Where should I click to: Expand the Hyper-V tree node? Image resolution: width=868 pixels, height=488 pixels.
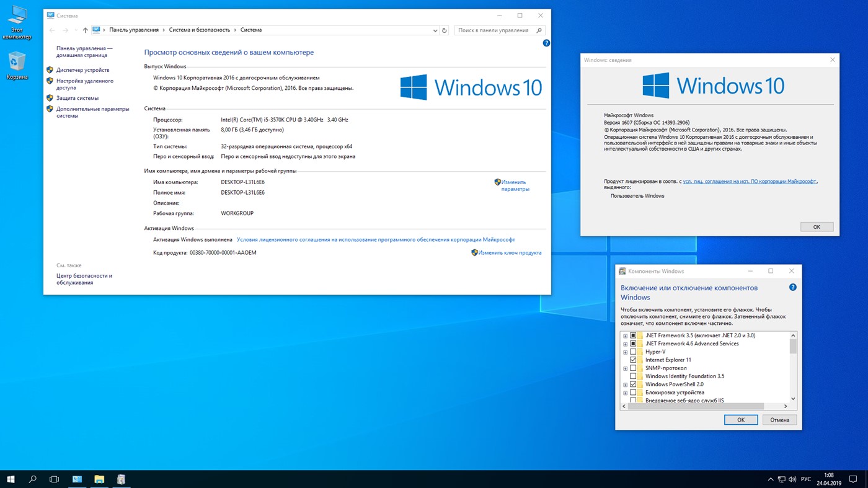click(x=625, y=352)
